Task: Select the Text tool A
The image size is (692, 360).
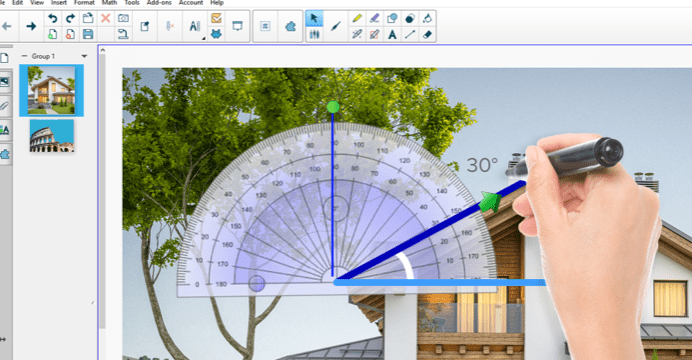Action: click(x=392, y=34)
